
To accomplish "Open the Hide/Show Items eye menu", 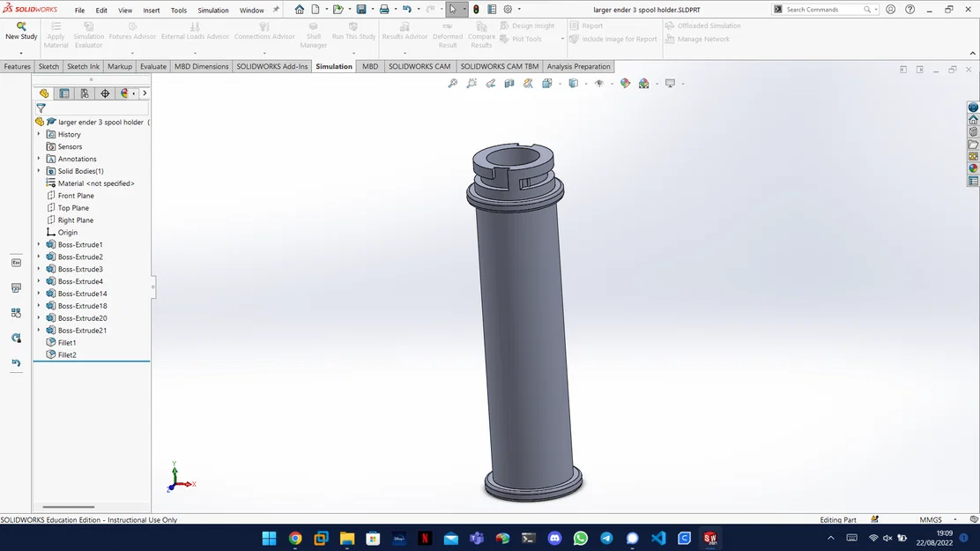I will [x=599, y=83].
